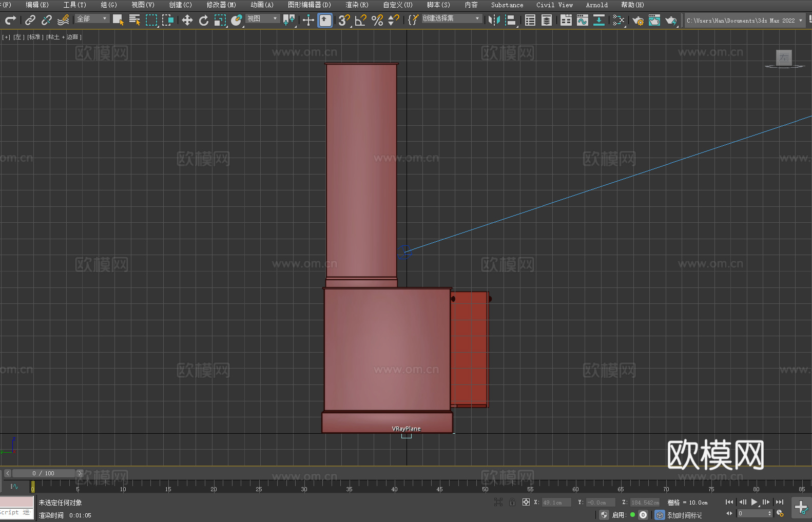Open the 渲染(R) menu
This screenshot has width=812, height=522.
pyautogui.click(x=357, y=5)
